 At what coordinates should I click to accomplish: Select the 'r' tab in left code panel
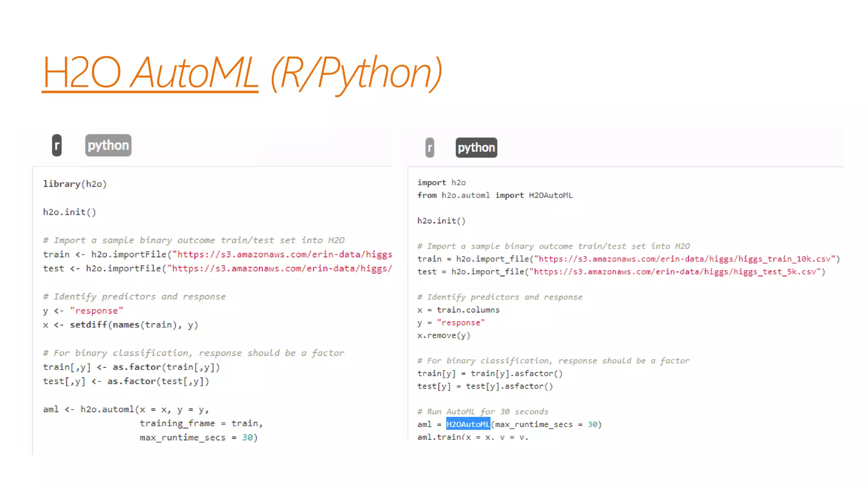pyautogui.click(x=57, y=145)
